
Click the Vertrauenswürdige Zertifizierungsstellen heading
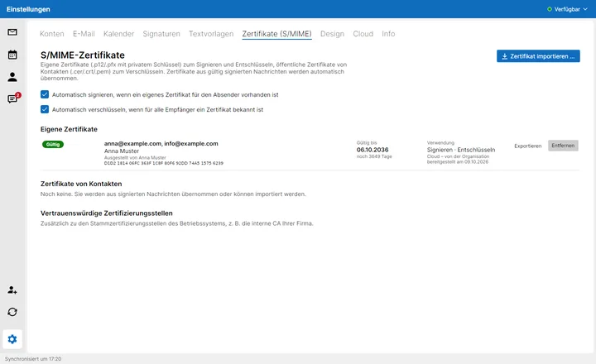[107, 213]
